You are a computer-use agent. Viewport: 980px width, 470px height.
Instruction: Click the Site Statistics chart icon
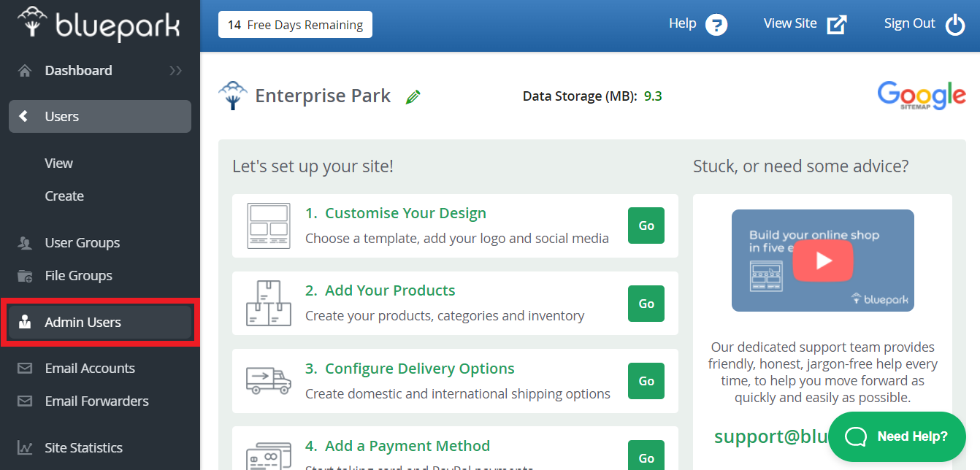click(25, 447)
